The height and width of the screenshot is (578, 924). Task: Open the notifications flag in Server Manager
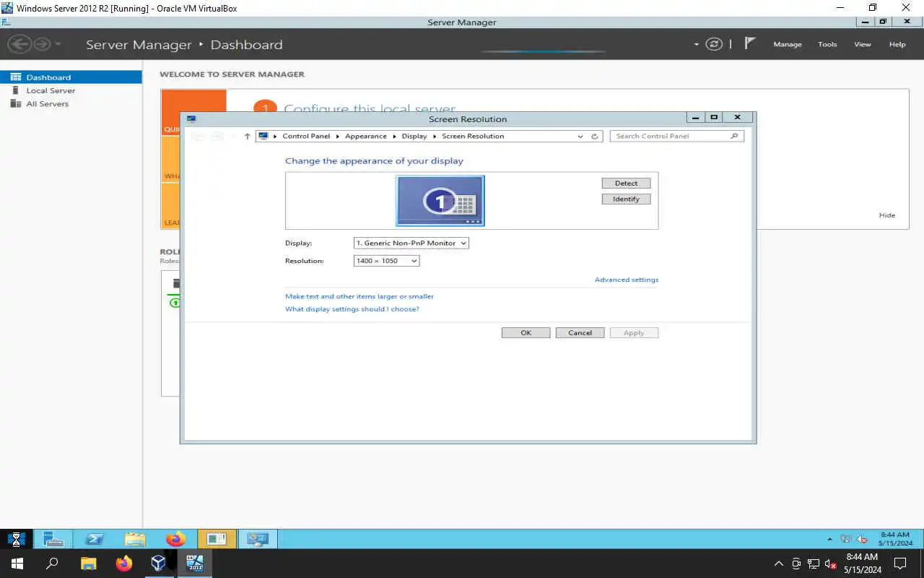point(750,43)
